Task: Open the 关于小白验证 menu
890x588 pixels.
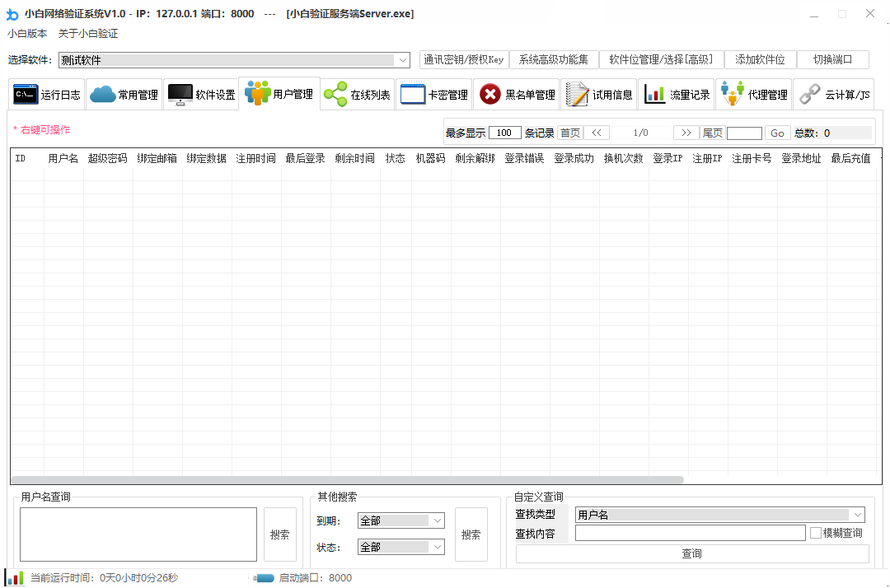Action: (x=87, y=34)
